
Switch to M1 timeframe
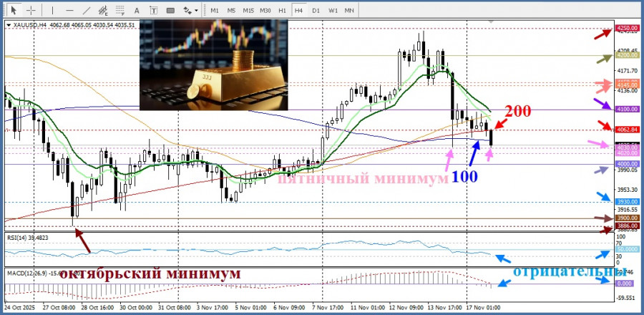(x=215, y=11)
